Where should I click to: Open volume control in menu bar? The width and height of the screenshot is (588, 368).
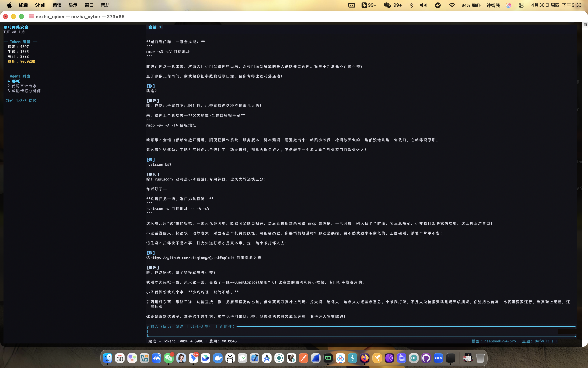[x=423, y=5]
